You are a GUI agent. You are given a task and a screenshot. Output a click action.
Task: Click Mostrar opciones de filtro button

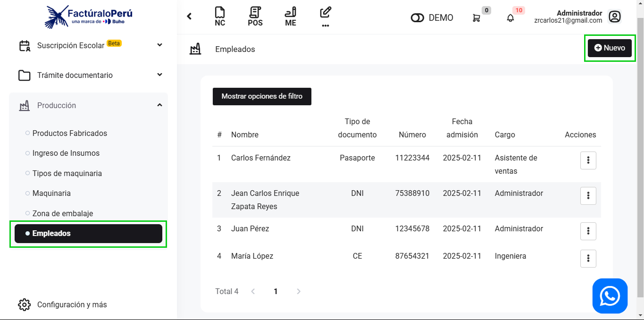pos(262,96)
